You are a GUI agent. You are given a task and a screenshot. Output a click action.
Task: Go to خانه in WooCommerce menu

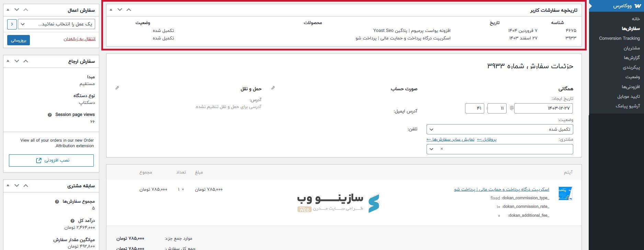[x=636, y=19]
